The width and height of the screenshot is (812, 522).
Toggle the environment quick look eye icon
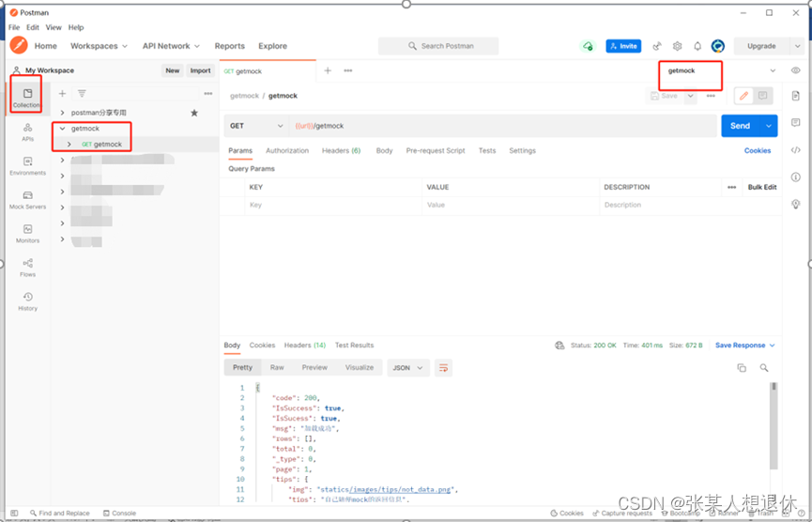coord(795,71)
